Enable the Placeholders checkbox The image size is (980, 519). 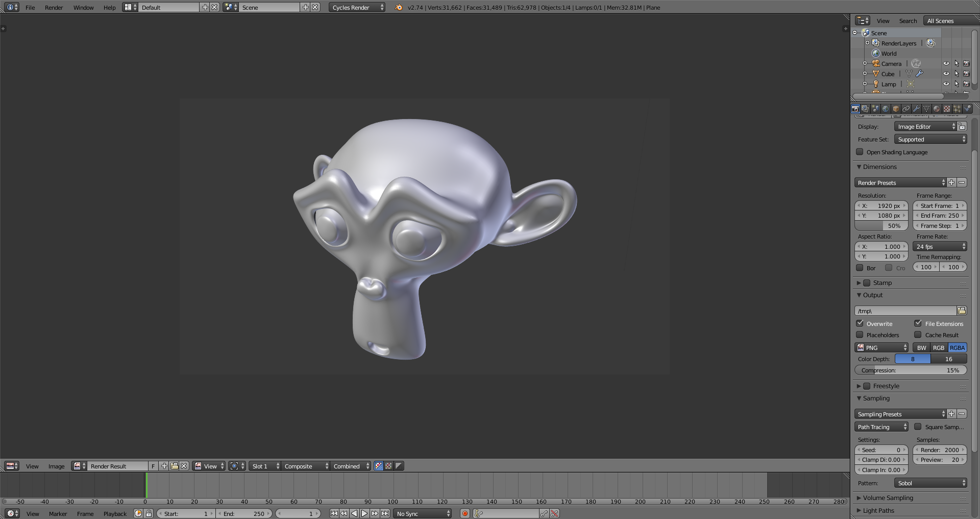(860, 335)
